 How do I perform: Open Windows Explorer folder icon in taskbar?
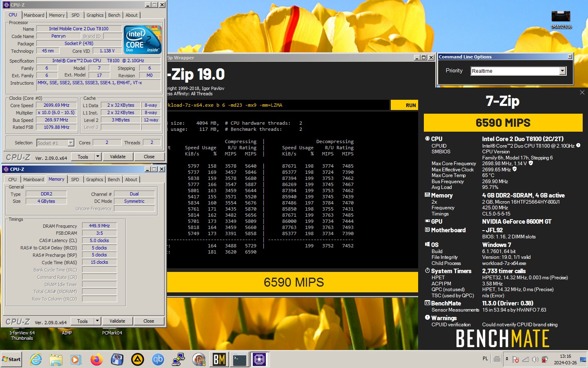pos(56,359)
